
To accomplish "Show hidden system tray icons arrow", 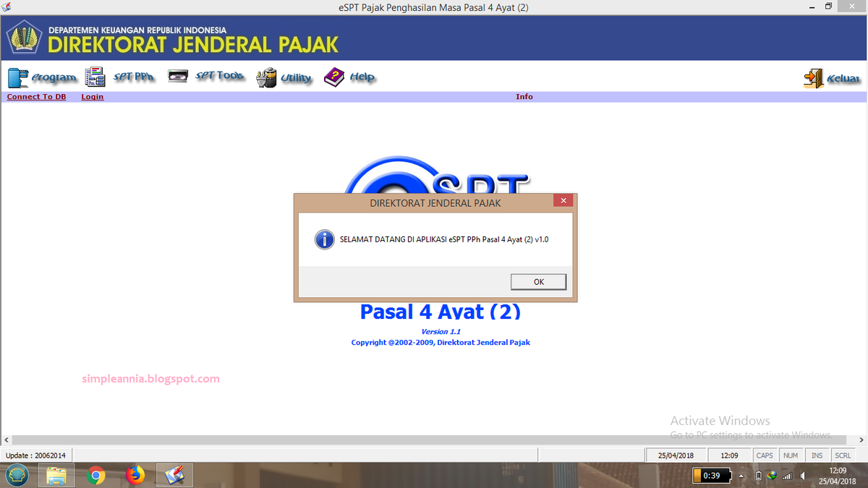I will coord(741,476).
